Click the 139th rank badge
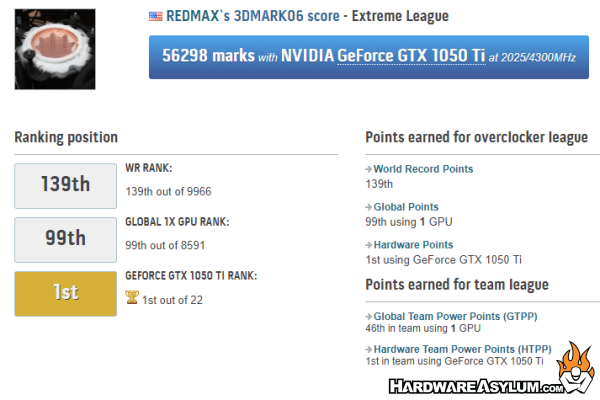 pyautogui.click(x=65, y=186)
